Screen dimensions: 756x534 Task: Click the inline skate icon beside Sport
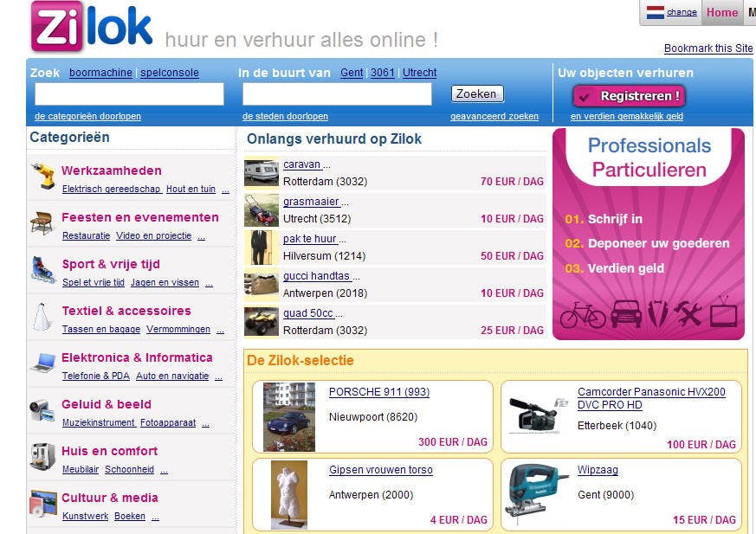[42, 269]
